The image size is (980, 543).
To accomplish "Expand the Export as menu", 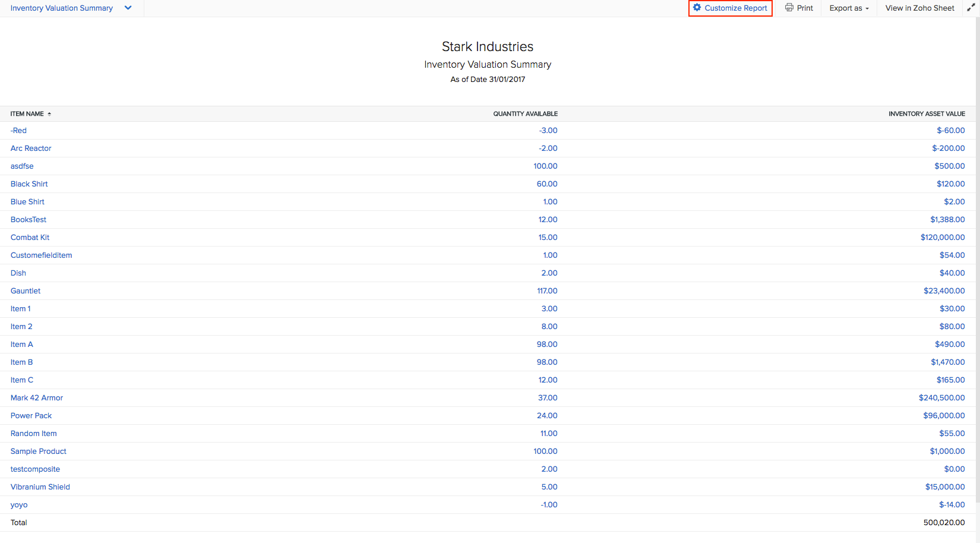I will pos(849,8).
